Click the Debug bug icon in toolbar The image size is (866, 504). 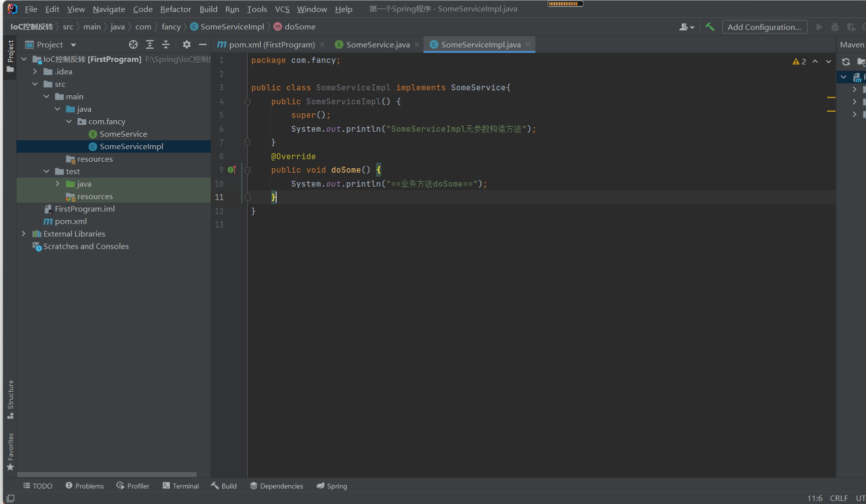835,27
